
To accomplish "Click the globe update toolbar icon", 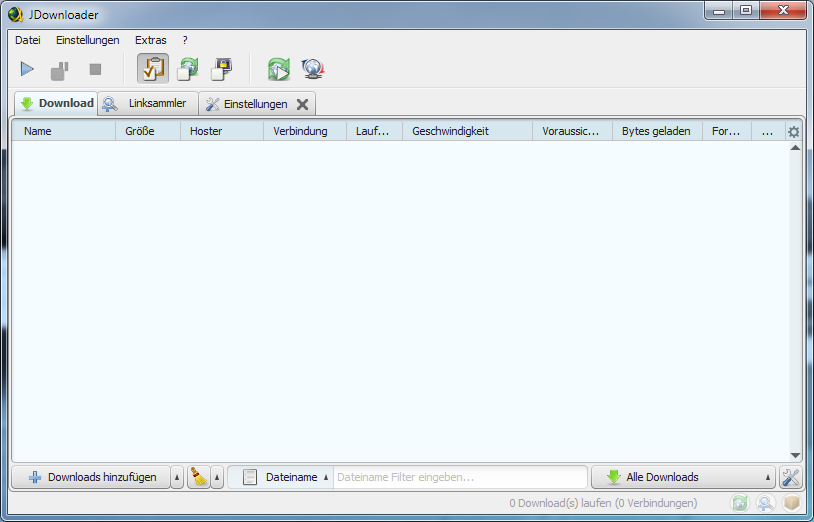I will click(x=313, y=69).
